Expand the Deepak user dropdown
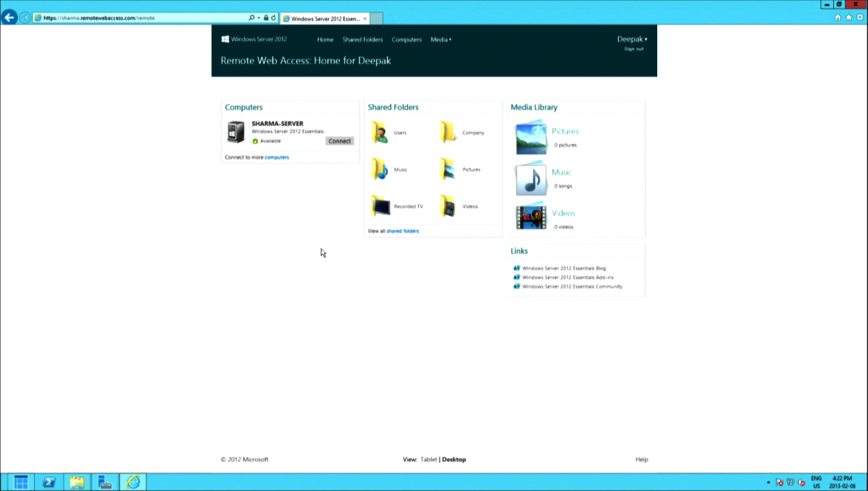Viewport: 868px width, 491px height. point(632,39)
